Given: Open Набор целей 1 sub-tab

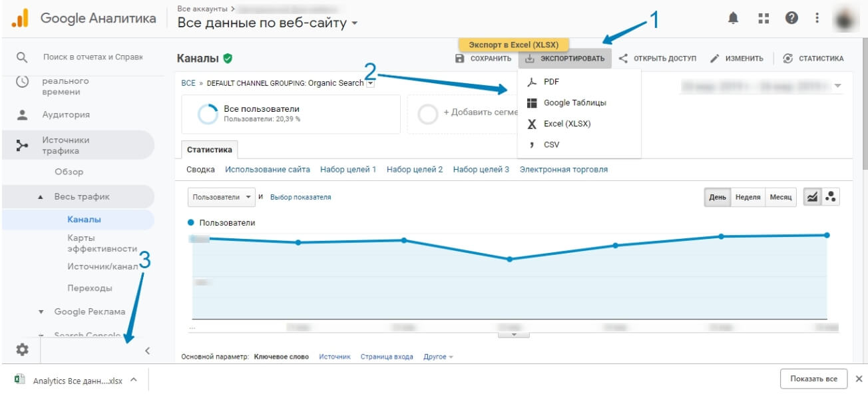Looking at the screenshot, I should click(348, 169).
